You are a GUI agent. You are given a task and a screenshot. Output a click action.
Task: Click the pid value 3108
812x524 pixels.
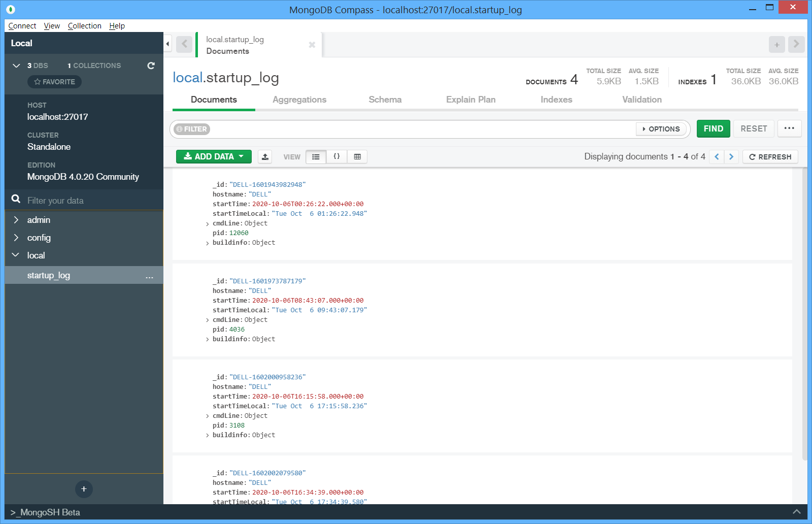pyautogui.click(x=237, y=425)
